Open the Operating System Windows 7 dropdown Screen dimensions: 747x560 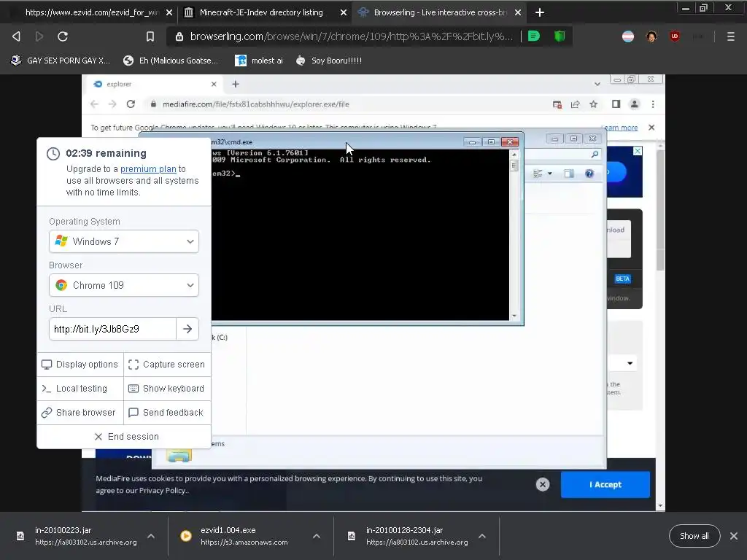coord(124,241)
